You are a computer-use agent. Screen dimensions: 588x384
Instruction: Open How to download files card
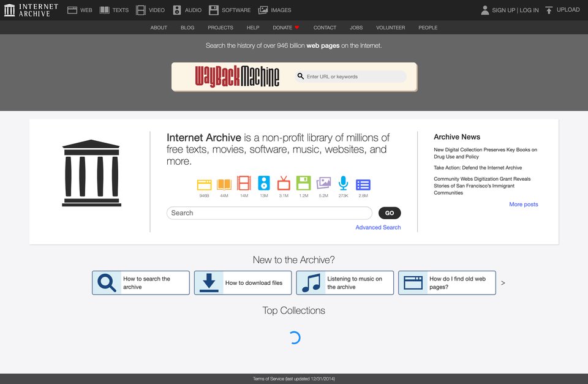point(243,283)
